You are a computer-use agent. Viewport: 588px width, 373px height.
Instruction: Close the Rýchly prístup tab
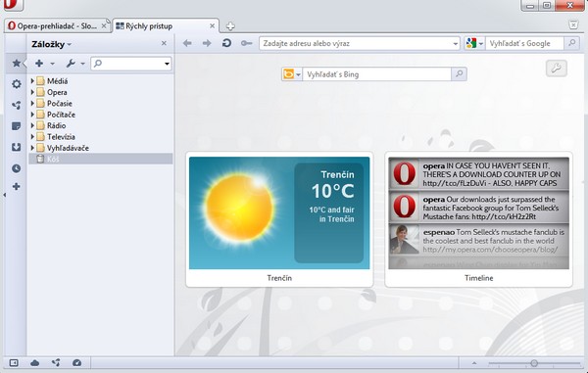point(212,25)
